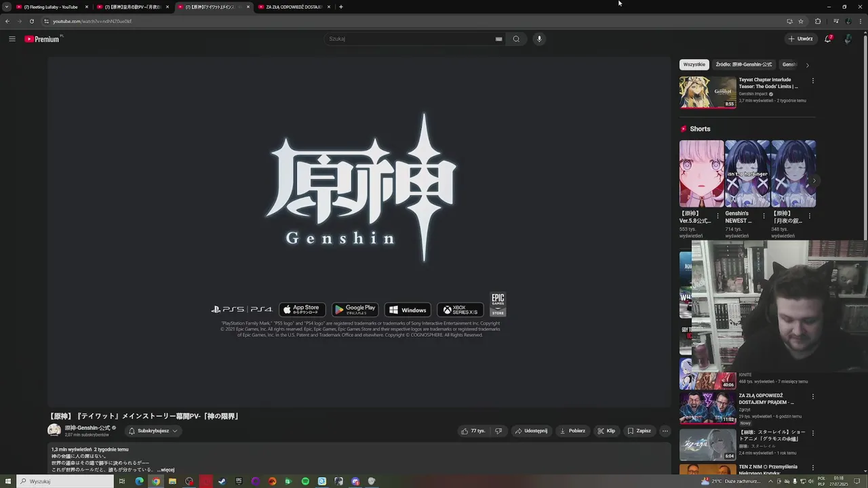868x488 pixels.
Task: Select the Wszystkie filter chip
Action: coord(694,64)
